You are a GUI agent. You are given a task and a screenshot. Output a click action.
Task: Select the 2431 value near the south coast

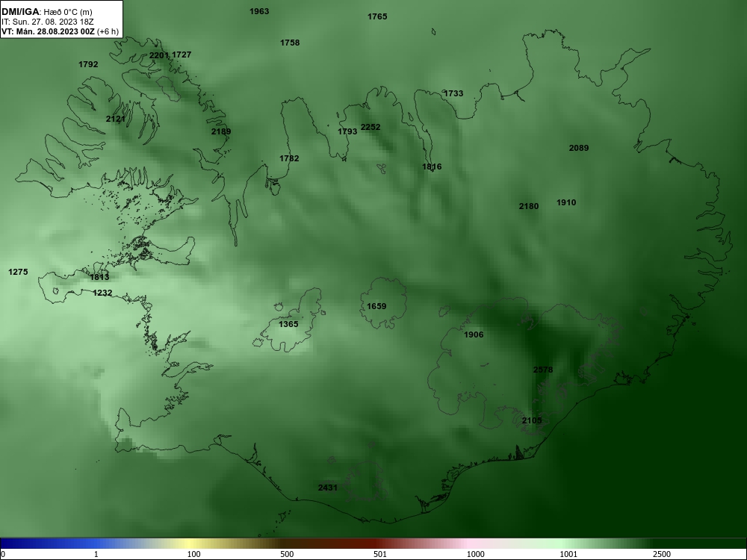point(328,488)
